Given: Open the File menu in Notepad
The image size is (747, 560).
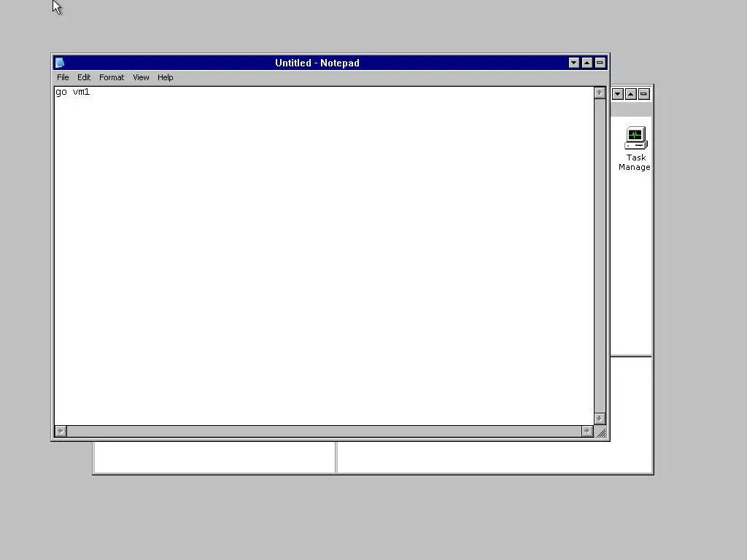Looking at the screenshot, I should [63, 77].
